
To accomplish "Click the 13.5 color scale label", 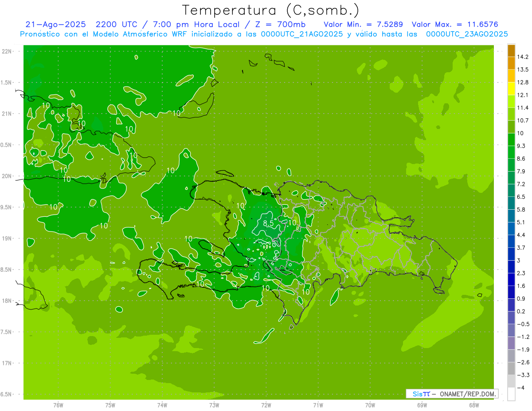I will 523,70.
